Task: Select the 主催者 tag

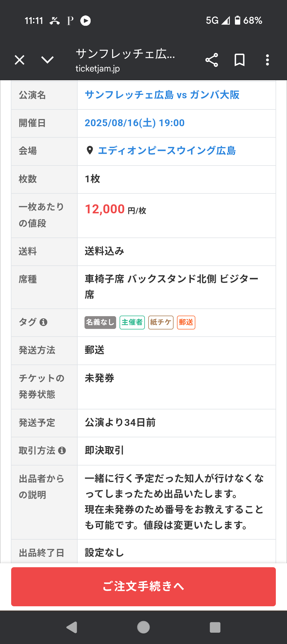Action: tap(132, 323)
